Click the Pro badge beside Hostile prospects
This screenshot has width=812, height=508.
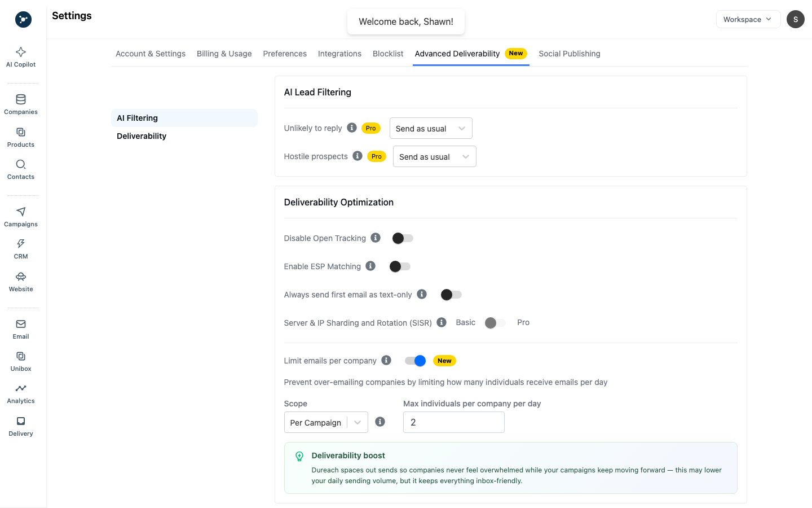377,156
